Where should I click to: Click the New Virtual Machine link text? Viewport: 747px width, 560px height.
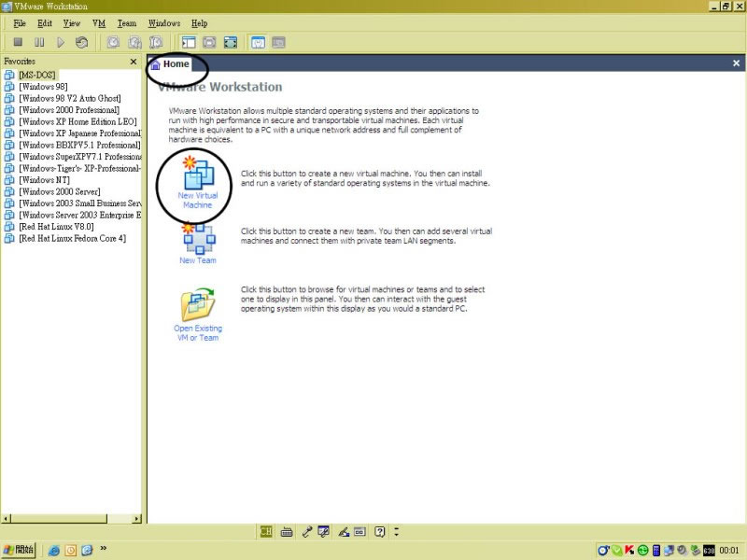(x=198, y=200)
